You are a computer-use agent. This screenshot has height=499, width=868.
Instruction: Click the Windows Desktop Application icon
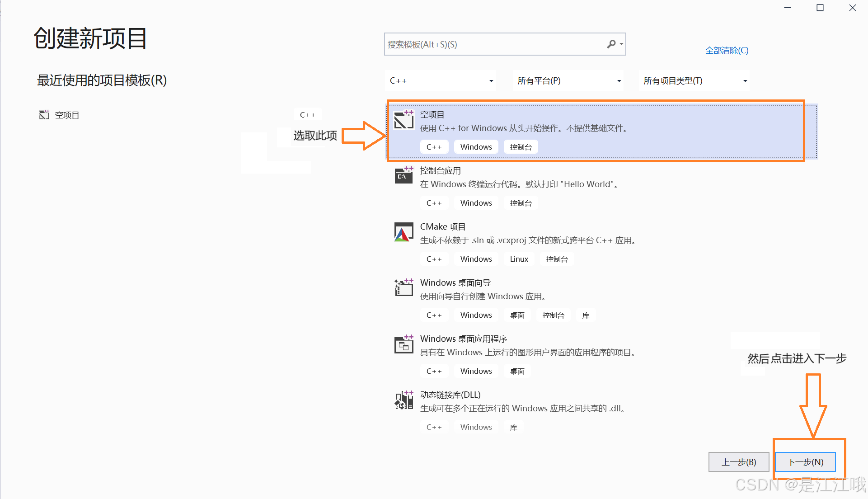tap(404, 344)
